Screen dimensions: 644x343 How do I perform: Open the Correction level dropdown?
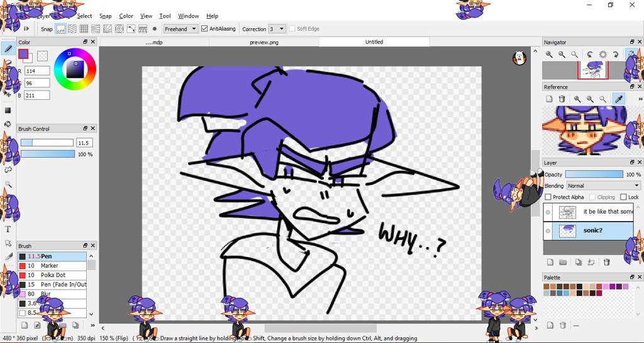click(277, 29)
